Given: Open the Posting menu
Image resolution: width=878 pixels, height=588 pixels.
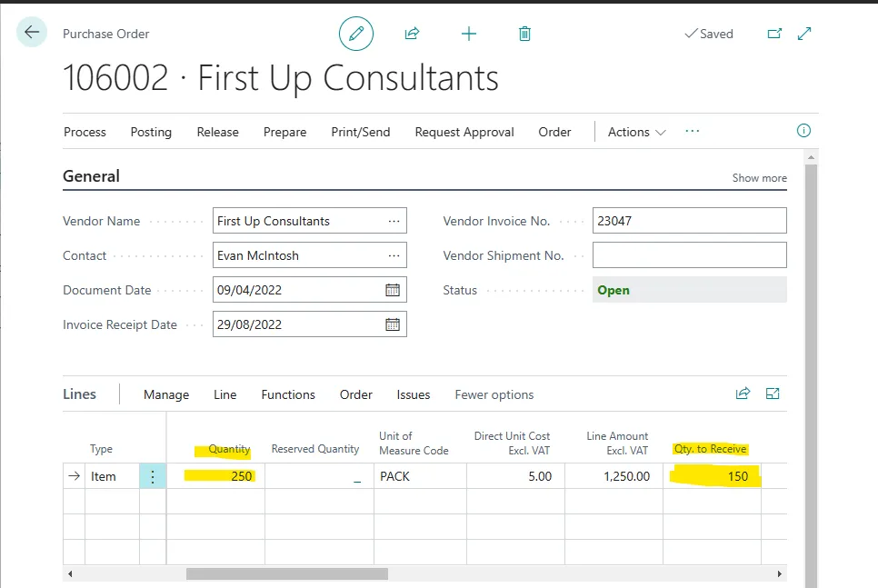Looking at the screenshot, I should [151, 132].
